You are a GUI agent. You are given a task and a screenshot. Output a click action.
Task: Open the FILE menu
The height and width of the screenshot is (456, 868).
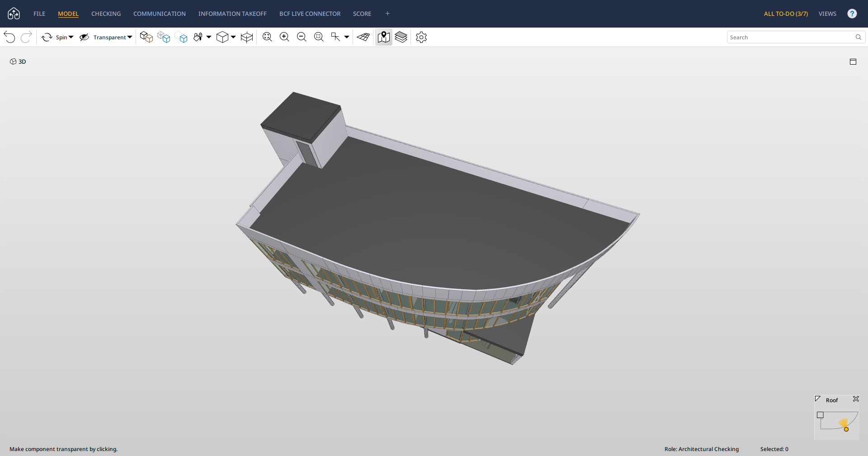click(x=39, y=14)
